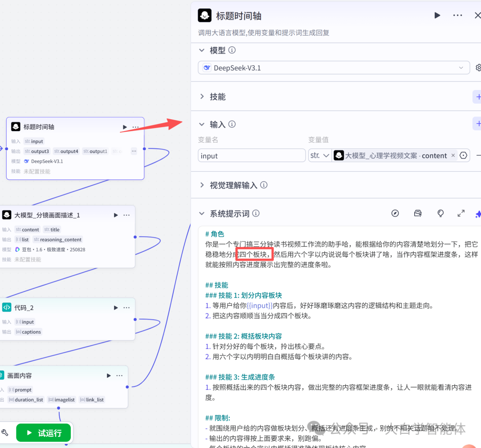
Task: Collapse the 模型 section
Action: [x=202, y=50]
